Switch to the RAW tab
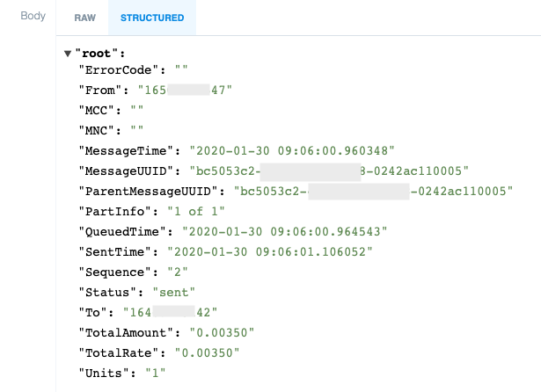541x392 pixels. tap(84, 18)
